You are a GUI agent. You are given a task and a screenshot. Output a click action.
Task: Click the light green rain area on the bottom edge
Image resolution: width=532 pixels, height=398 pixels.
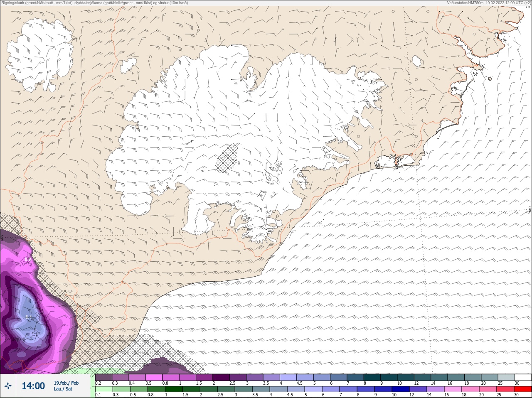pos(96,371)
